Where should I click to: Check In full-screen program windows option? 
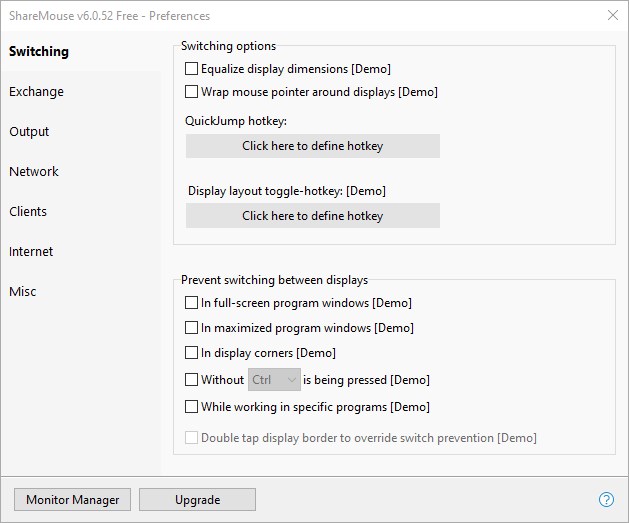click(192, 303)
